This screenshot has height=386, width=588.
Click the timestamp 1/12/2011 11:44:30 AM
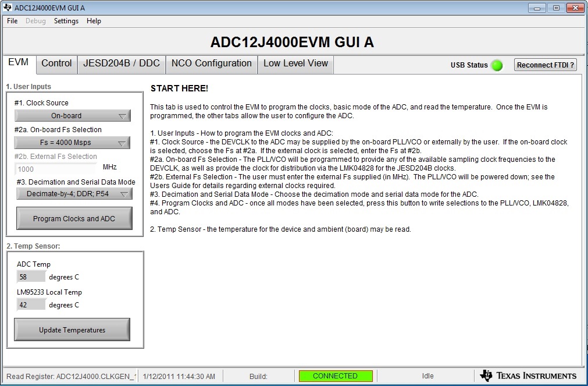pos(179,376)
